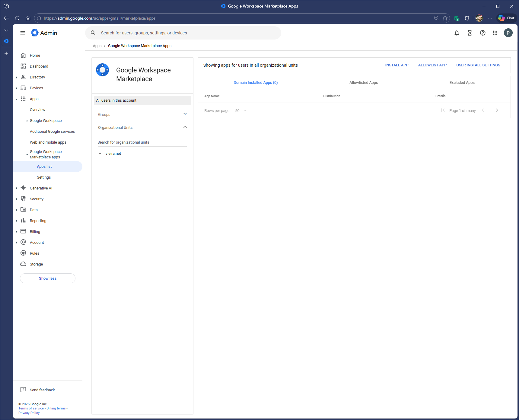Click the hamburger main menu icon

(x=23, y=33)
